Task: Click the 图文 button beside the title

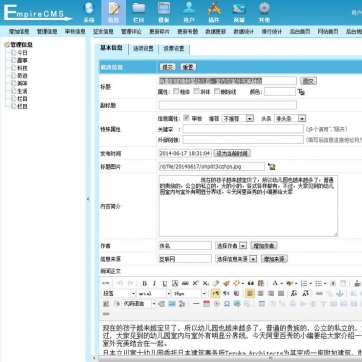Action: [x=308, y=81]
